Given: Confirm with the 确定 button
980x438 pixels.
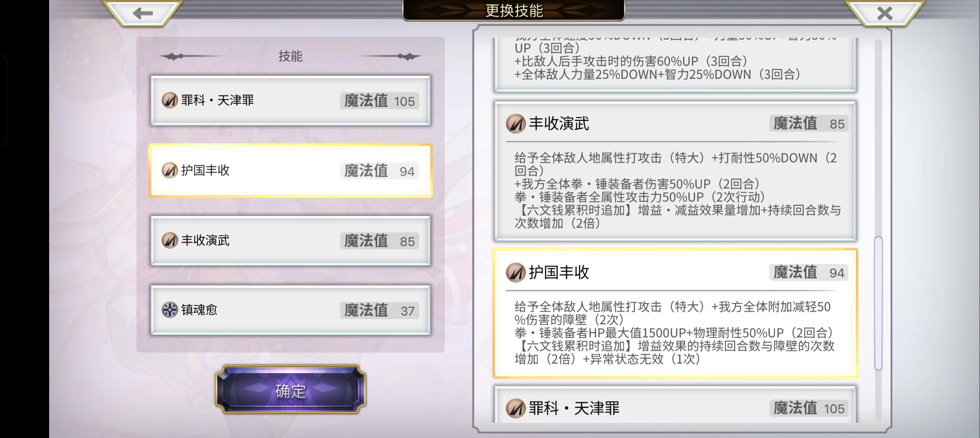Looking at the screenshot, I should [291, 390].
